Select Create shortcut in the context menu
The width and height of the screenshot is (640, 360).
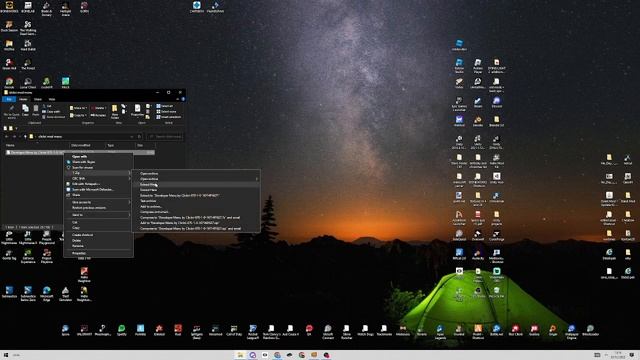click(x=98, y=235)
